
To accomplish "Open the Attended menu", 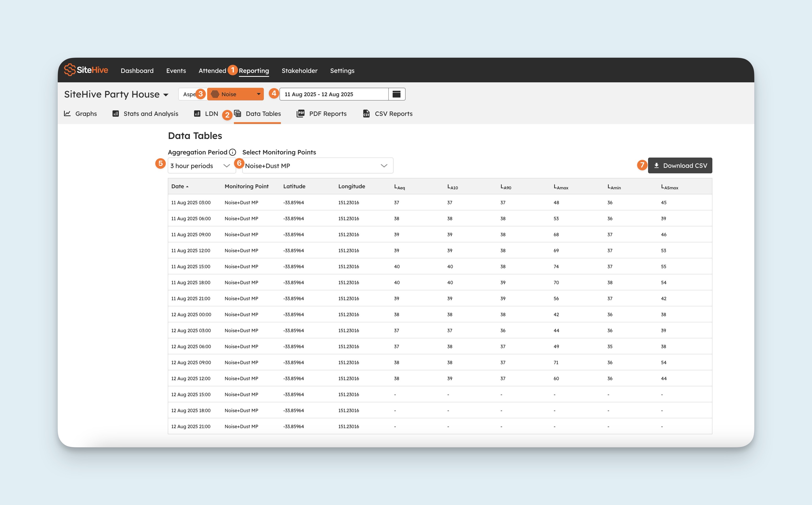I will (x=212, y=71).
